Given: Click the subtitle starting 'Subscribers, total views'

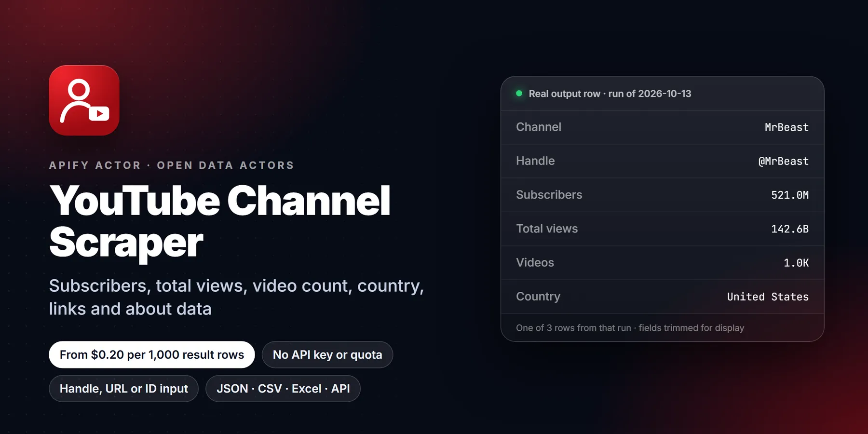Looking at the screenshot, I should click(x=236, y=297).
